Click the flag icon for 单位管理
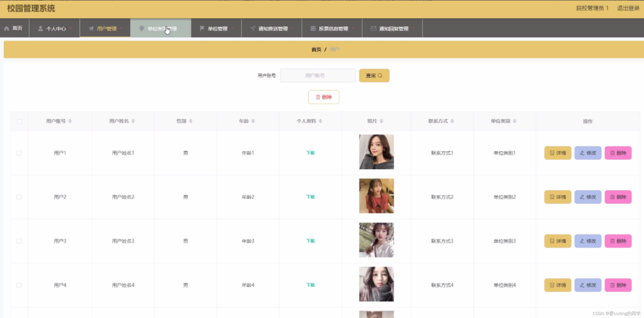 (202, 29)
